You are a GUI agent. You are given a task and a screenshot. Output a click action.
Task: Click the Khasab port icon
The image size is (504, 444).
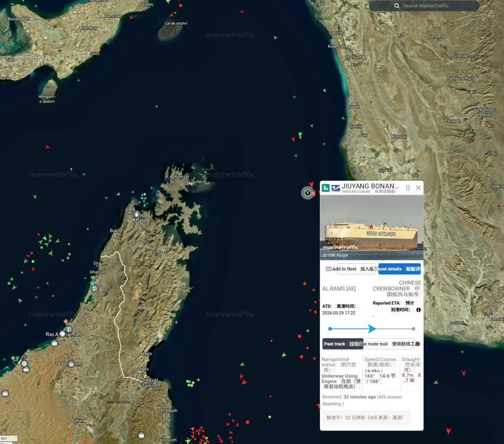click(x=137, y=214)
